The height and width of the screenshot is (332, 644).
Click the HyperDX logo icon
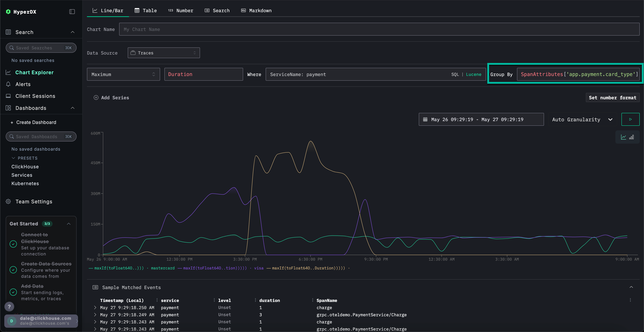click(x=8, y=12)
